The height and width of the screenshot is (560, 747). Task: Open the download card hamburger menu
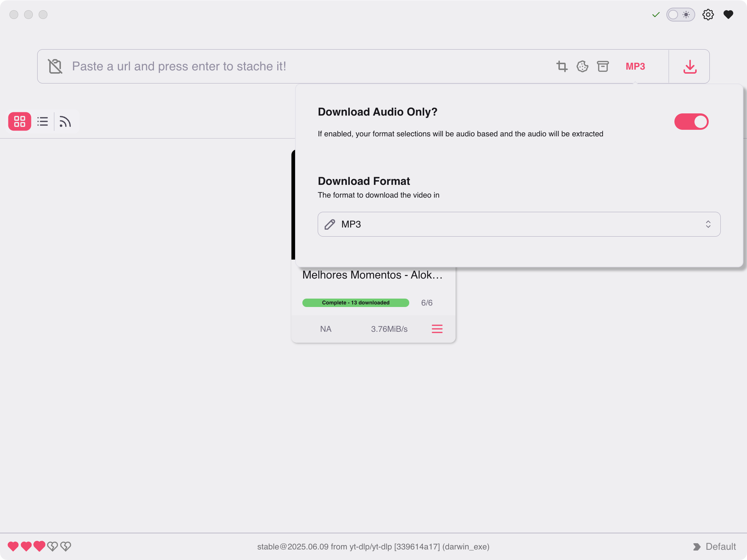click(437, 328)
